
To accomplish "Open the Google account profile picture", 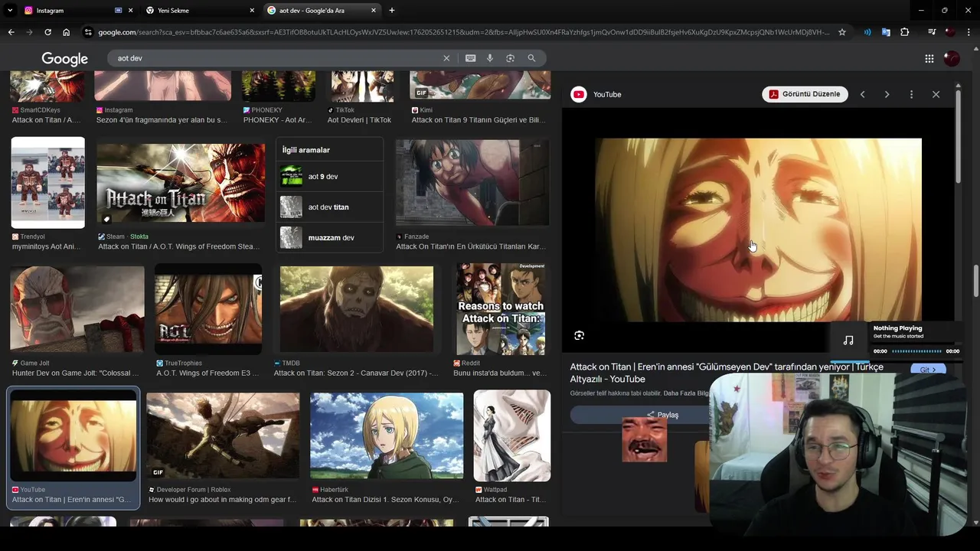I will [952, 58].
